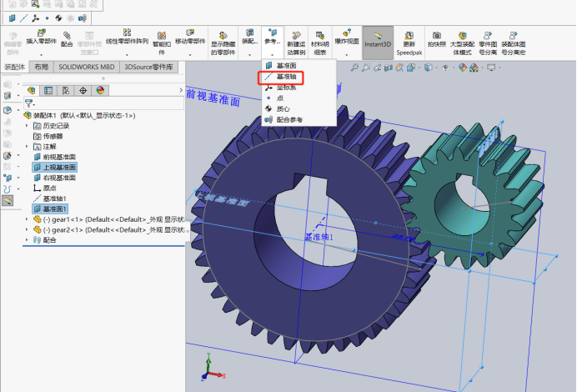The image size is (577, 392).
Task: Click the Apply Scene icon in view toolbar
Action: 474,68
